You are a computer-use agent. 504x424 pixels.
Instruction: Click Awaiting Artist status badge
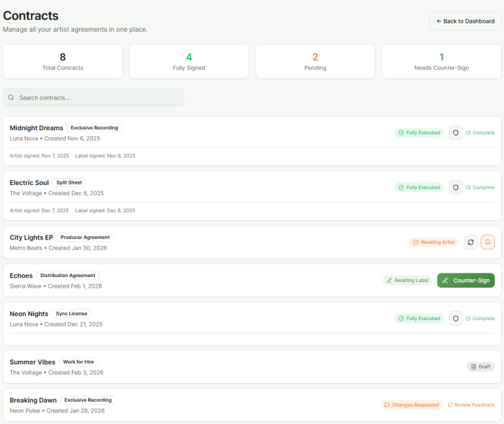[x=433, y=242]
